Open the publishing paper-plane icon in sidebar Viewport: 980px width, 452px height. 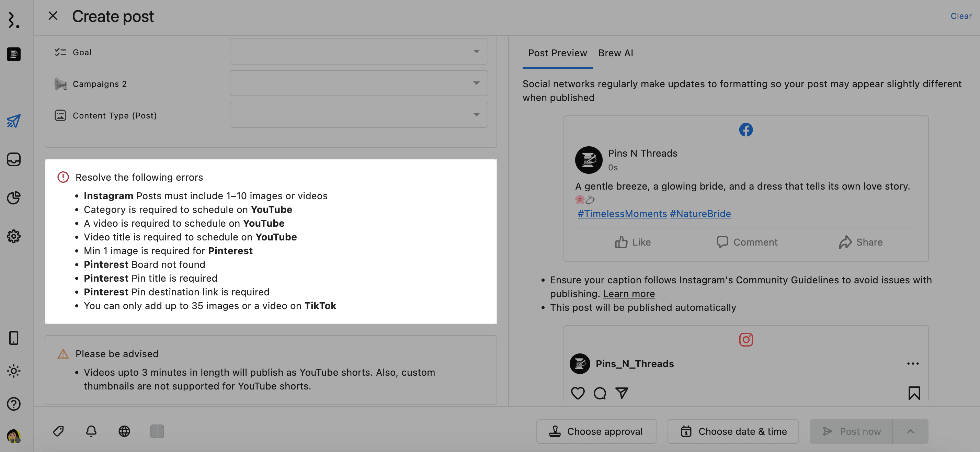coord(14,121)
